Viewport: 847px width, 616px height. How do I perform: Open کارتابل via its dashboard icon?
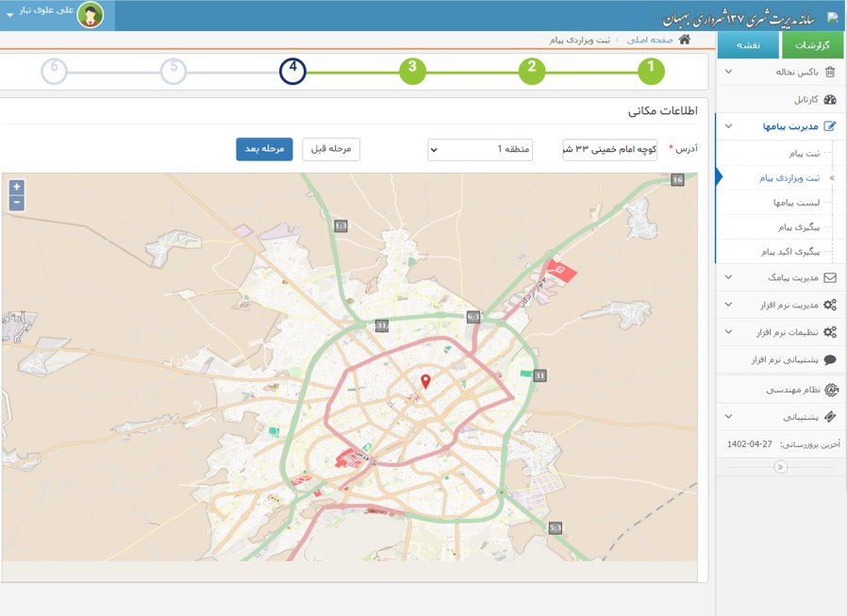pos(830,99)
